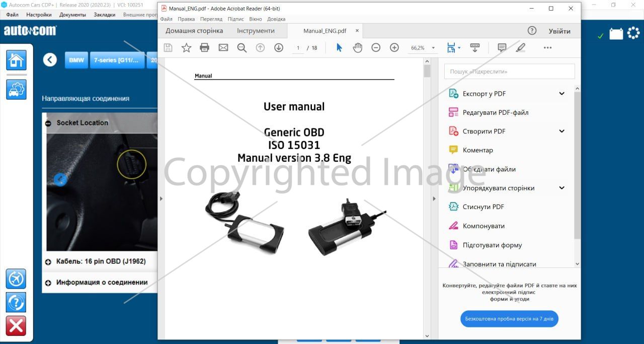Expand Створити PDF chevron
Screen dimensions: 644x344
[x=562, y=131]
